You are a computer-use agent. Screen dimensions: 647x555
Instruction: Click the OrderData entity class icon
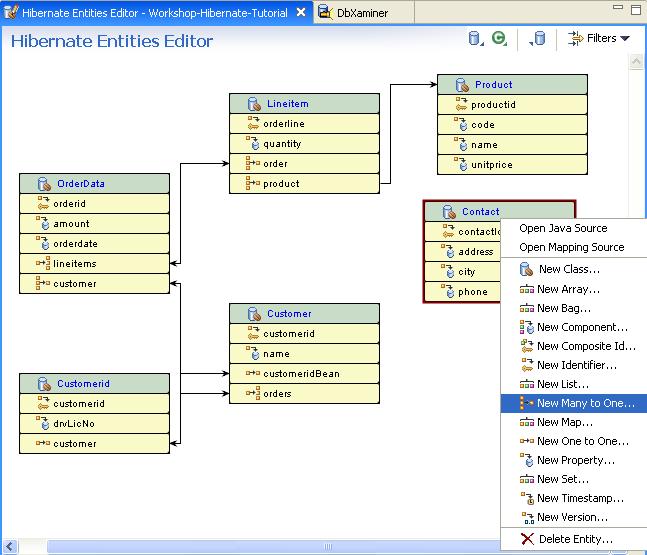[x=44, y=184]
